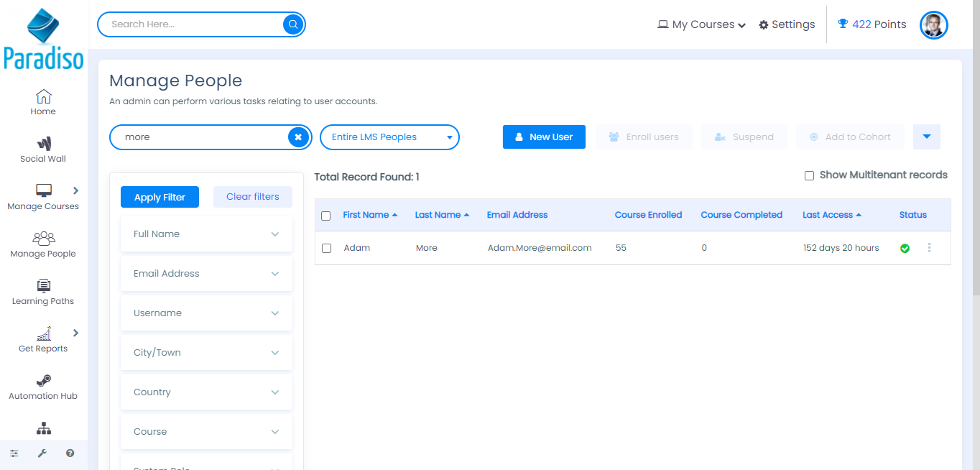
Task: Open the three-dot menu for Adam More
Action: click(929, 248)
